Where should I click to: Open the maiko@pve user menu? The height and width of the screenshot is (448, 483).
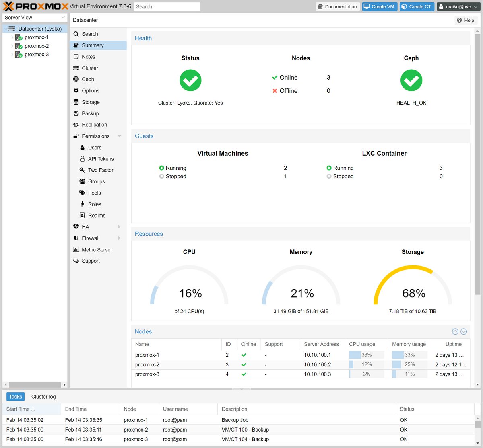tap(458, 6)
